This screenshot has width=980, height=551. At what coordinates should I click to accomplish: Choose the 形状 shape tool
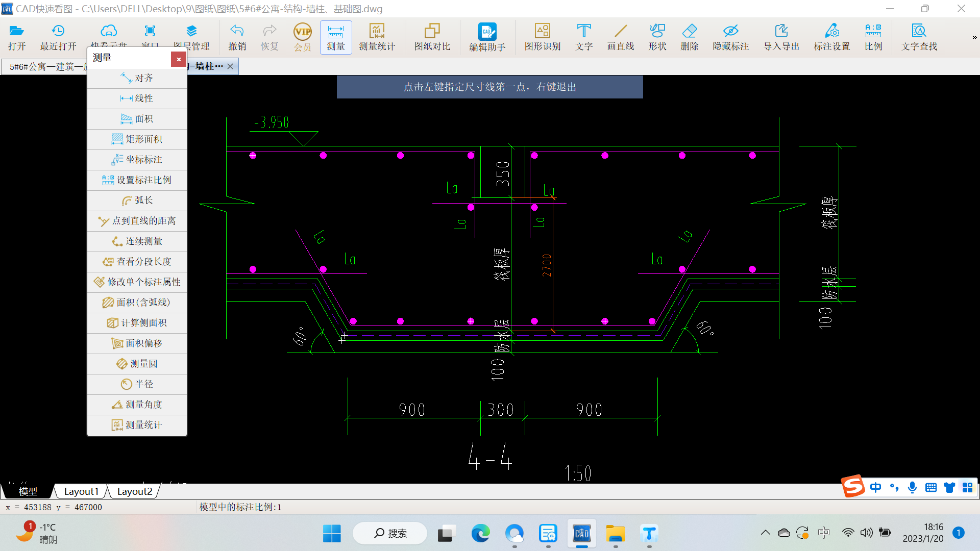click(x=657, y=38)
